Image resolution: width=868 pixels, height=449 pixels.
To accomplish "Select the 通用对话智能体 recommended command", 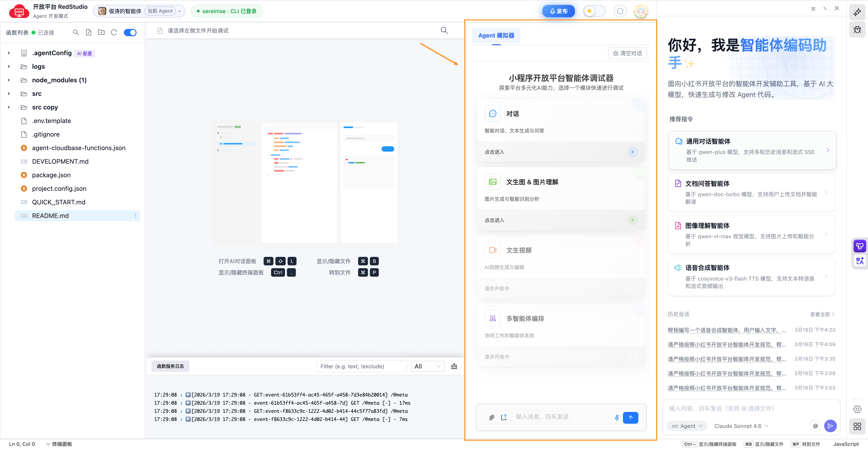I will click(752, 150).
